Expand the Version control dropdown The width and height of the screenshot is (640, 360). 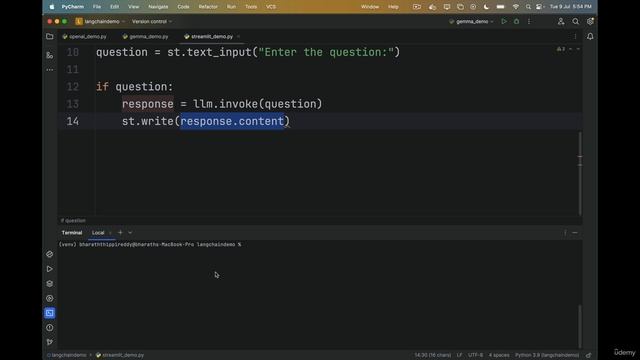(151, 21)
